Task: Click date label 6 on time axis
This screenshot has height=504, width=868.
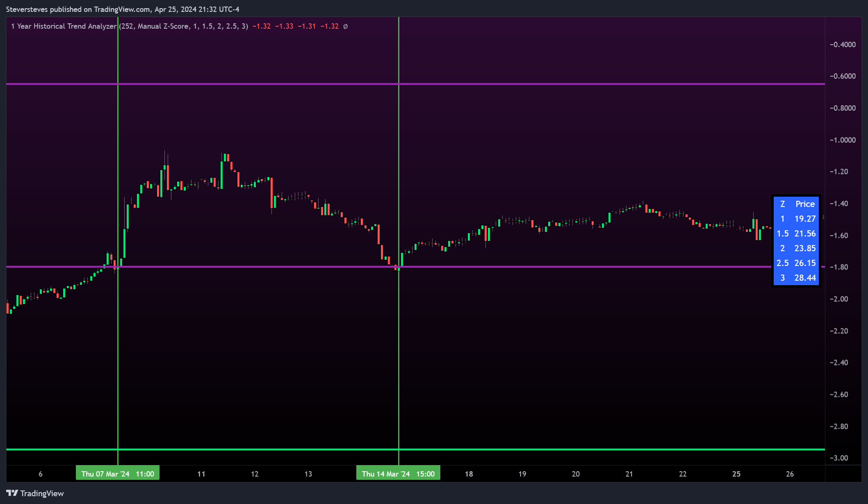Action: click(41, 474)
